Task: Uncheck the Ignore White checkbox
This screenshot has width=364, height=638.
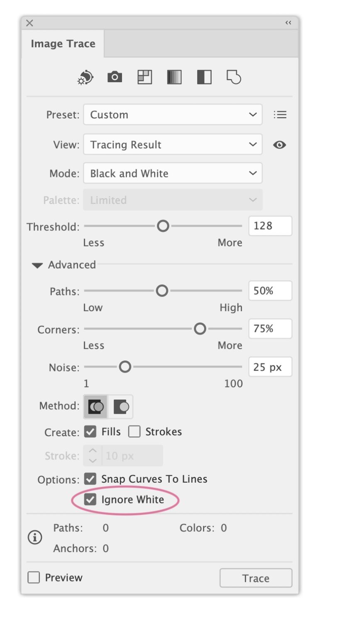Action: tap(90, 499)
